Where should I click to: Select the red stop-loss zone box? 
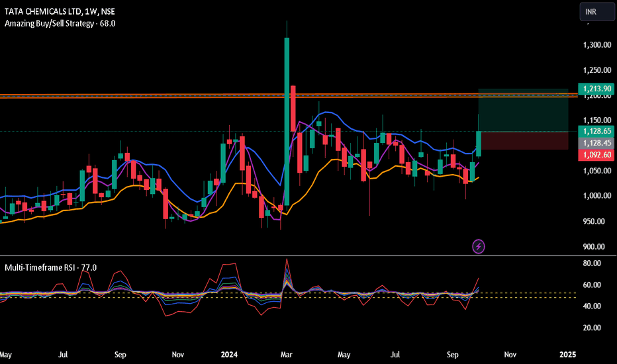(525, 141)
